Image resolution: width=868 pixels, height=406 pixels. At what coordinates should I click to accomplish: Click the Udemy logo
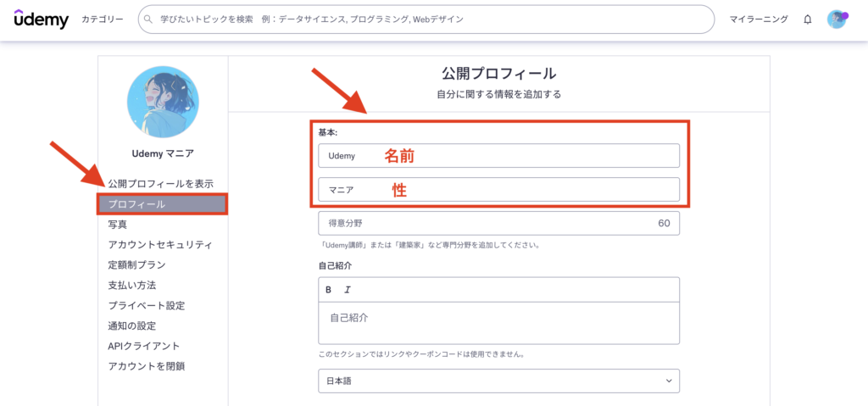42,19
